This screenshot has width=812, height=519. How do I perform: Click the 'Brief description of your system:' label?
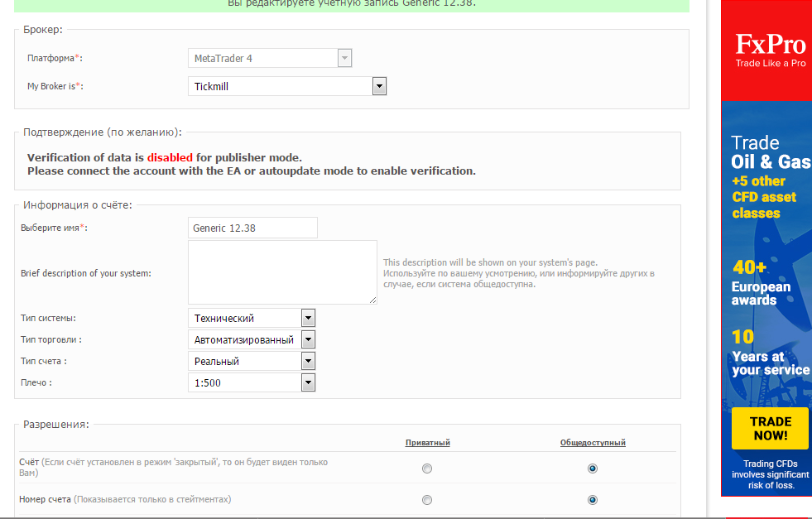coord(86,273)
